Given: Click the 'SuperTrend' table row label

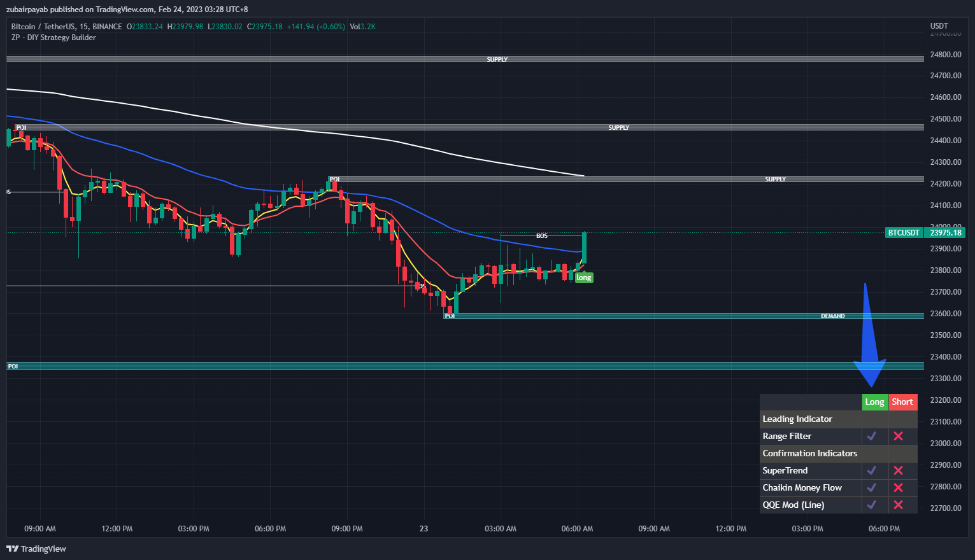Looking at the screenshot, I should point(785,470).
